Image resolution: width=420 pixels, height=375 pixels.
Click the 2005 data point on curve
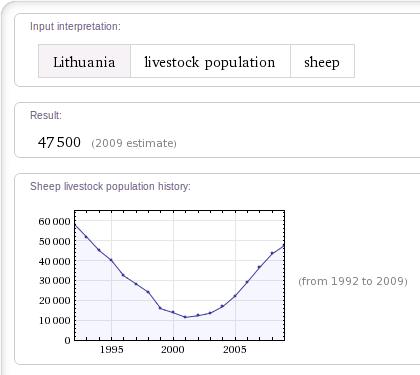(x=235, y=296)
